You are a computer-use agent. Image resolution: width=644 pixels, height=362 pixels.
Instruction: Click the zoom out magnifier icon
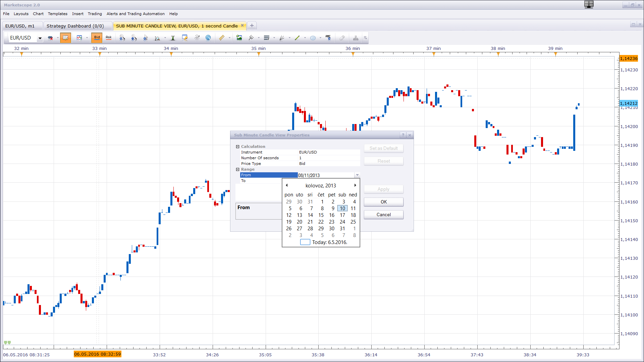pos(134,38)
